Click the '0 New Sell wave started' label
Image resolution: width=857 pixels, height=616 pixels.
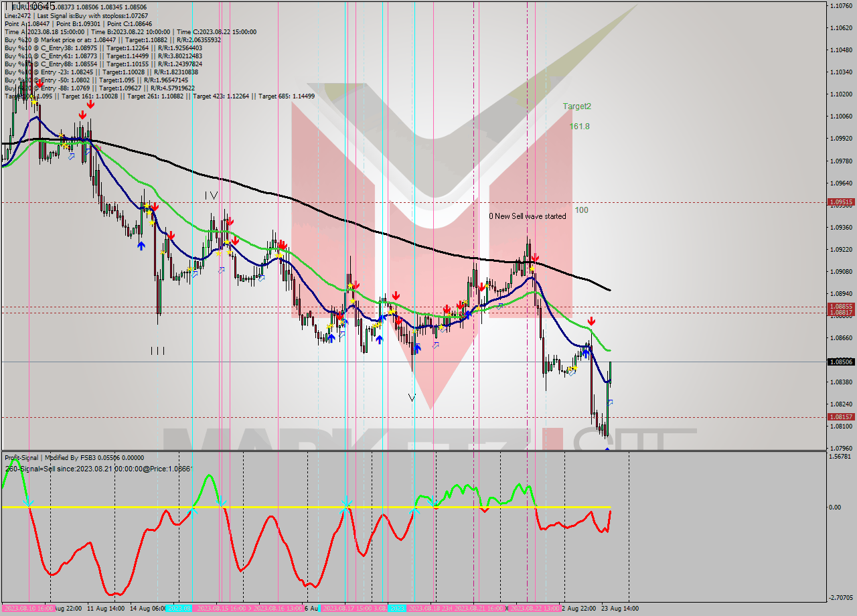point(529,216)
